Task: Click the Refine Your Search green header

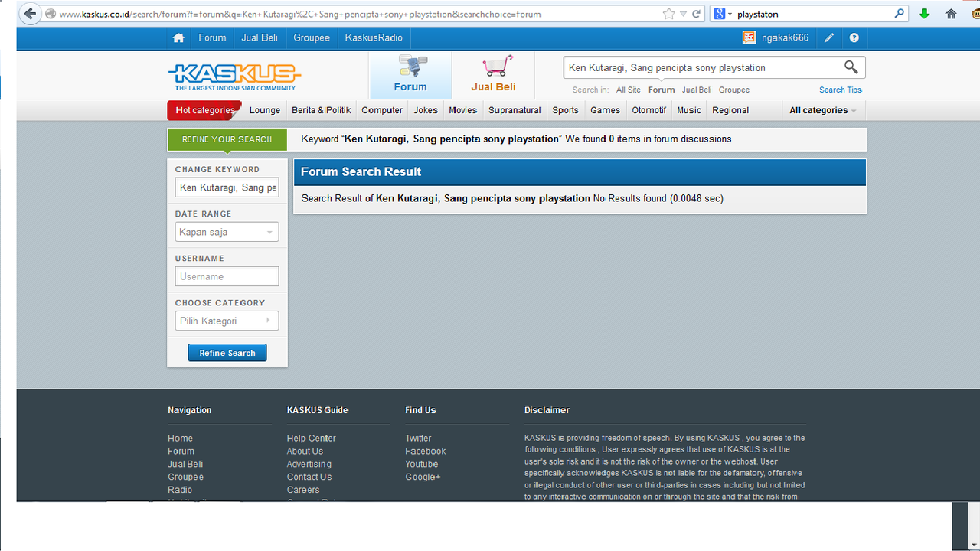Action: pos(227,139)
